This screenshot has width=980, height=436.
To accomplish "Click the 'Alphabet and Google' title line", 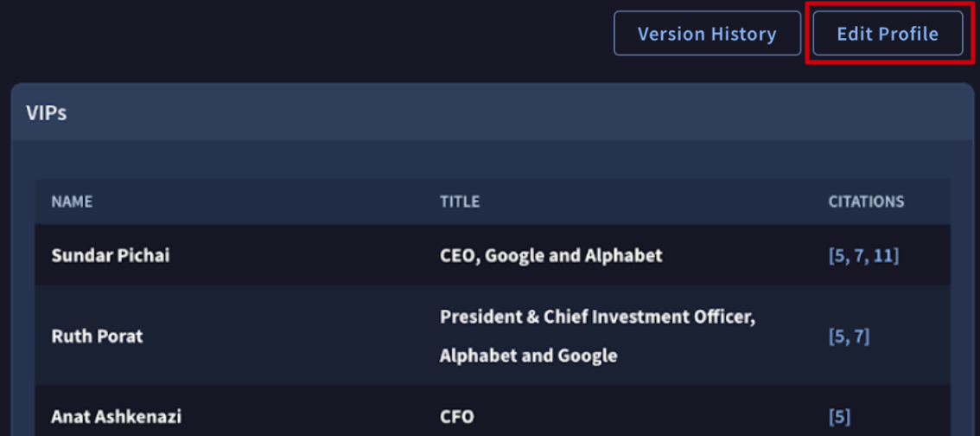I will pyautogui.click(x=528, y=356).
